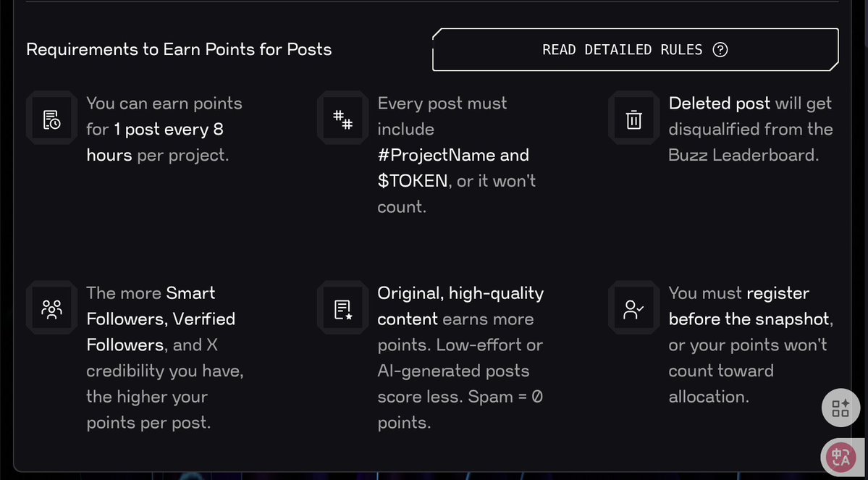This screenshot has width=868, height=480.
Task: Click the trash can deleted-post icon
Action: point(634,119)
